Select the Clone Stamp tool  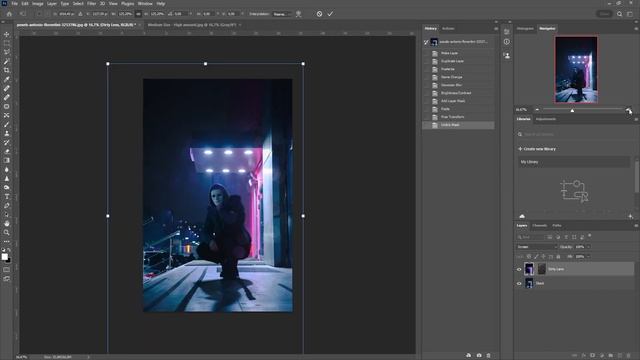point(7,133)
